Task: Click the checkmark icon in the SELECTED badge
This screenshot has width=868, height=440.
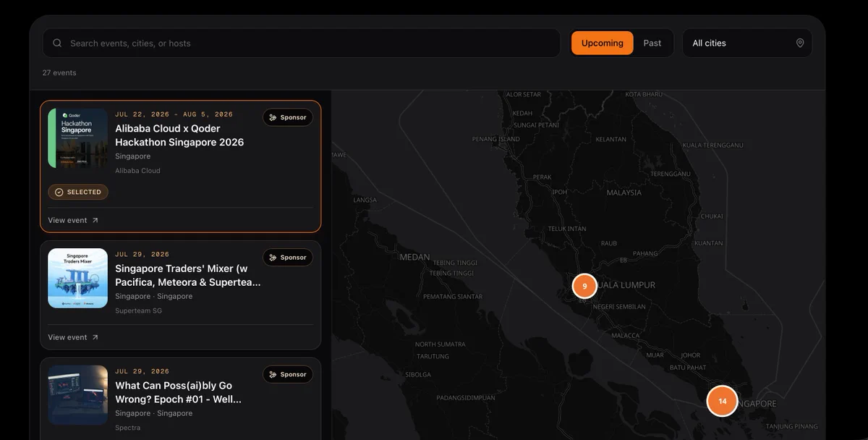Action: pos(59,192)
